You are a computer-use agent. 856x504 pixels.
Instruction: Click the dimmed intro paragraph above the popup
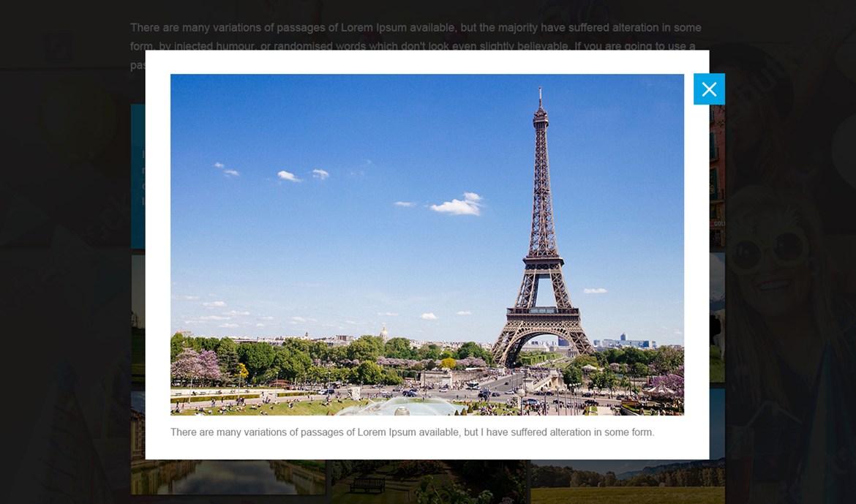click(x=416, y=28)
